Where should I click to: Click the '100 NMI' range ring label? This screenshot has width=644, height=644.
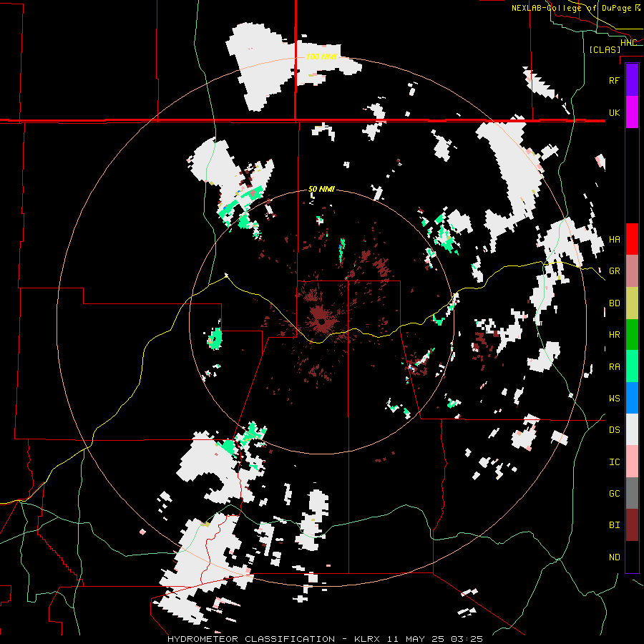click(x=321, y=57)
